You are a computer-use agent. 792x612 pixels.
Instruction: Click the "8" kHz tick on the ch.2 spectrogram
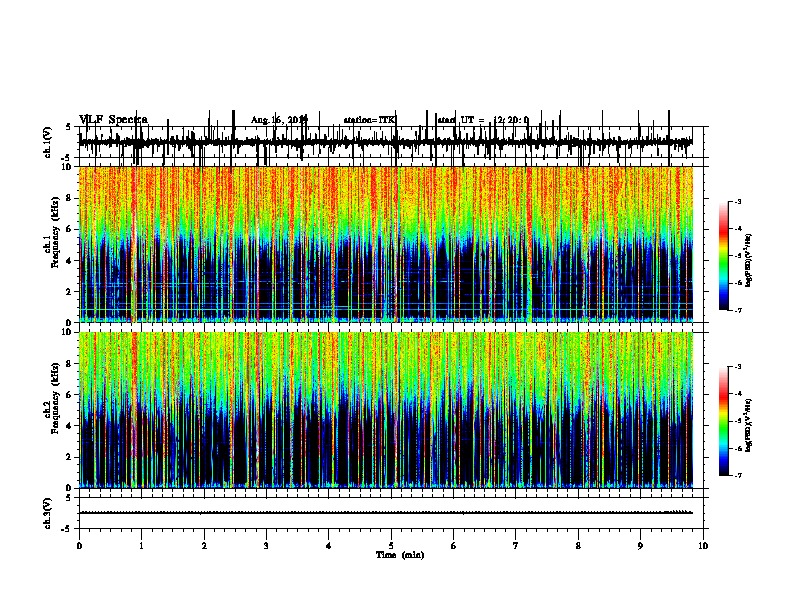click(69, 364)
